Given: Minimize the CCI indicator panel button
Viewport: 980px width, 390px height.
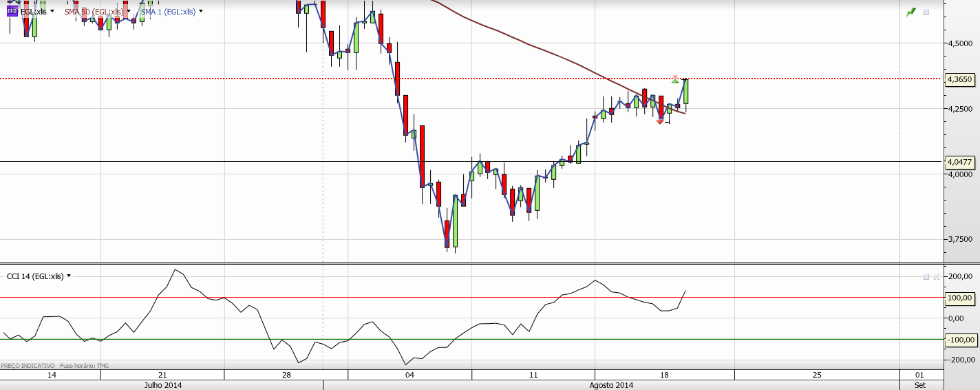Looking at the screenshot, I should click(926, 276).
